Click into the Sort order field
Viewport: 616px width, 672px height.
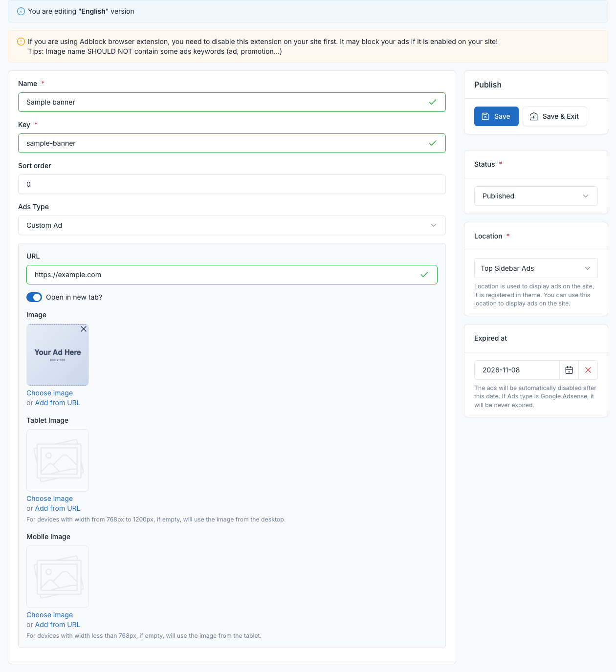[232, 184]
